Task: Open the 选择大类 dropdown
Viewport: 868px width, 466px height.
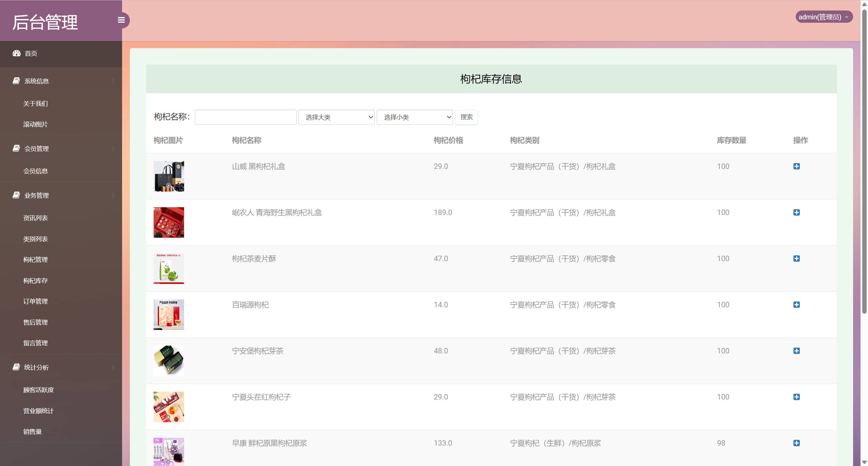Action: pos(336,117)
